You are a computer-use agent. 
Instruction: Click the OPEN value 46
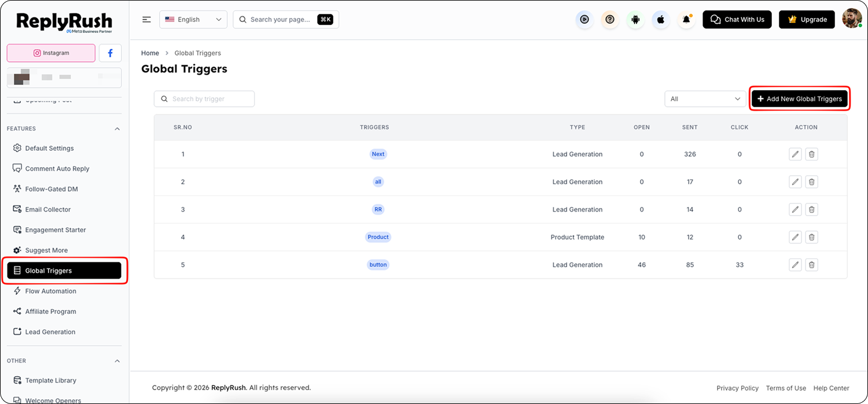click(642, 265)
